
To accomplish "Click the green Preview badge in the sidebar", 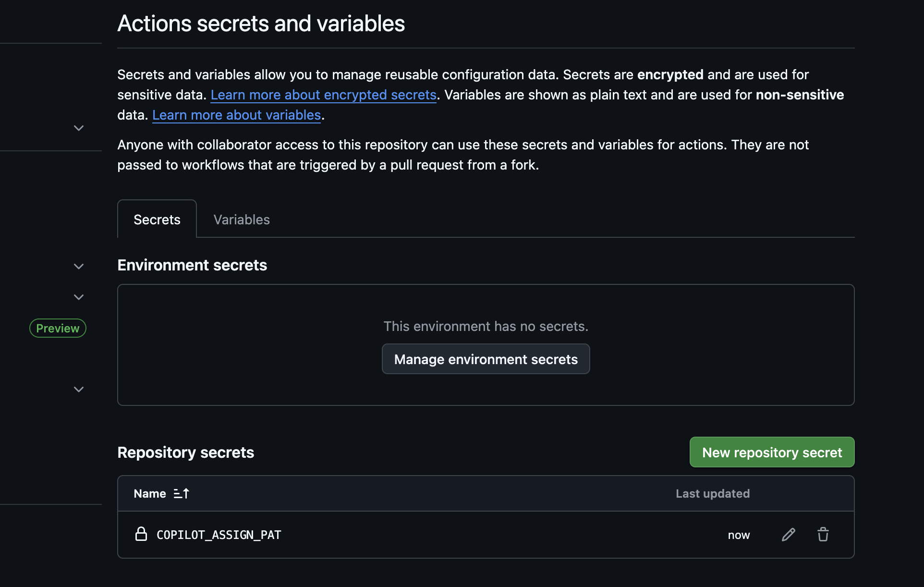I will 58,328.
